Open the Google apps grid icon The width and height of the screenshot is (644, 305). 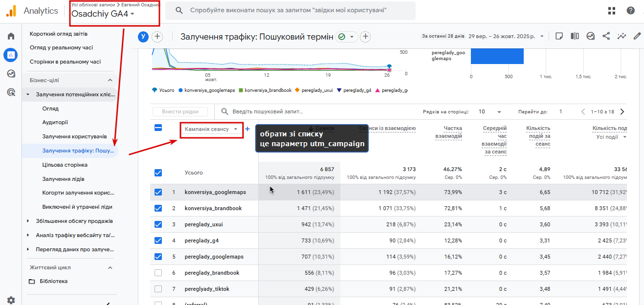pos(612,11)
